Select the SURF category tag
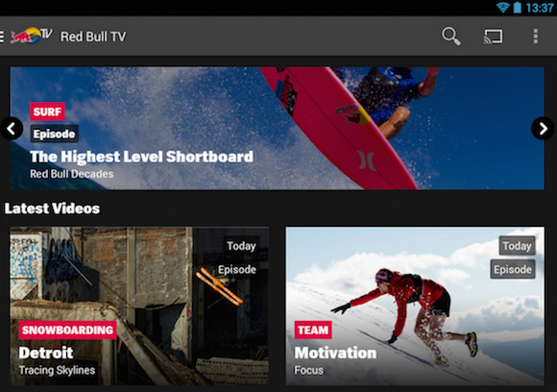 (x=47, y=112)
